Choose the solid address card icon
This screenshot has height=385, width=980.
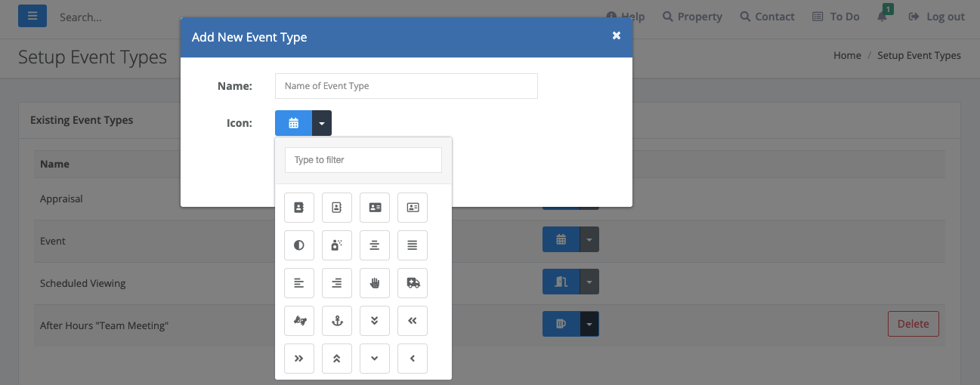375,207
